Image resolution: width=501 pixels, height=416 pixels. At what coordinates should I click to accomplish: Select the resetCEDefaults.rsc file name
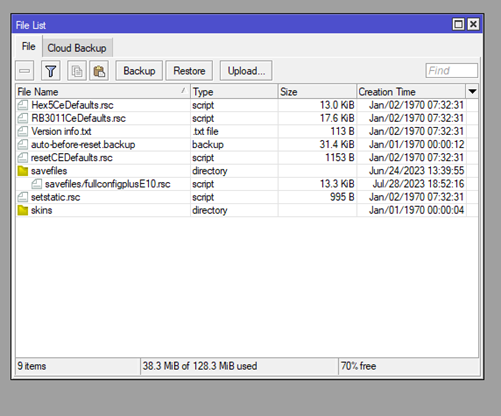(x=72, y=157)
